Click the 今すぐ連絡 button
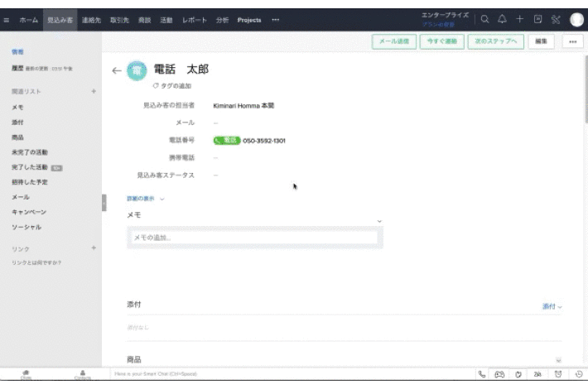The width and height of the screenshot is (588, 389). pos(442,41)
